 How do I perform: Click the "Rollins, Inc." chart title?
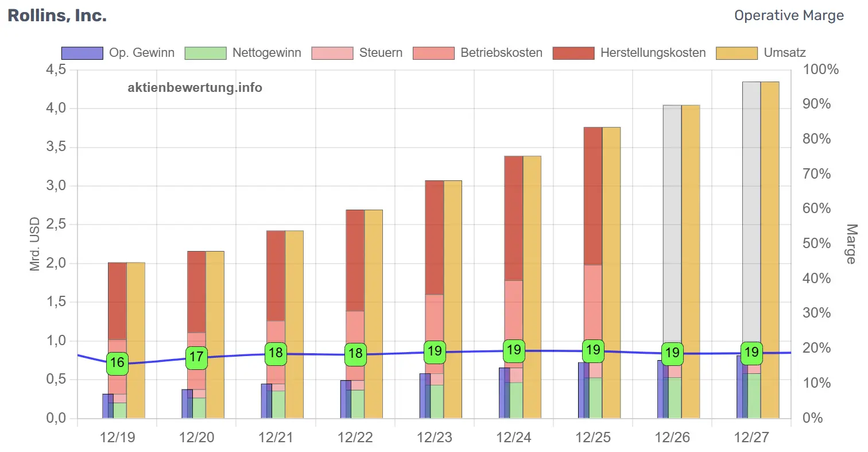[57, 16]
